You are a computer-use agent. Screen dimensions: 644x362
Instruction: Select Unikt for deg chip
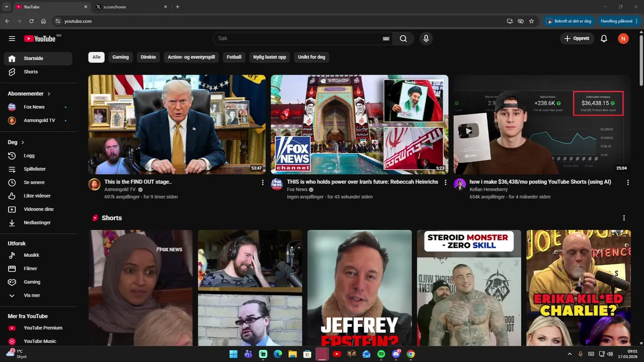pyautogui.click(x=311, y=57)
